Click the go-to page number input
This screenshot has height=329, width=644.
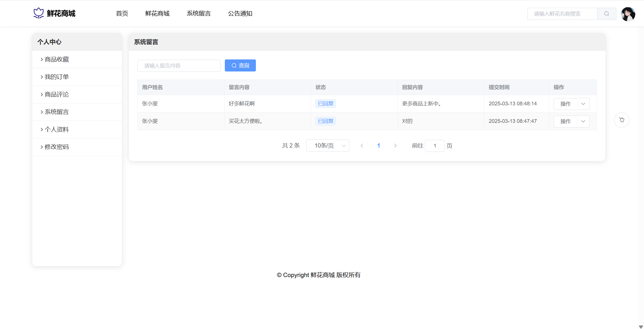434,146
